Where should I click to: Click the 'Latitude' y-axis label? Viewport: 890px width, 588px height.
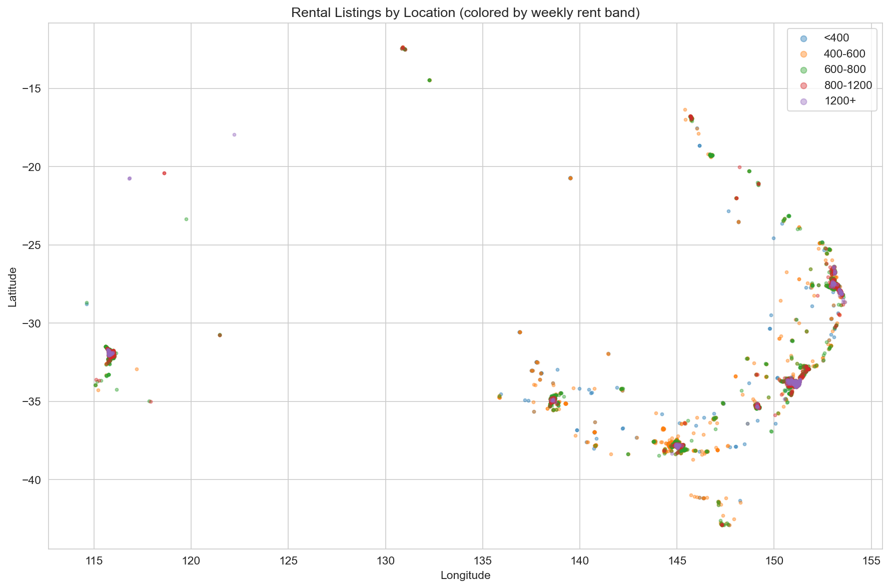(13, 286)
